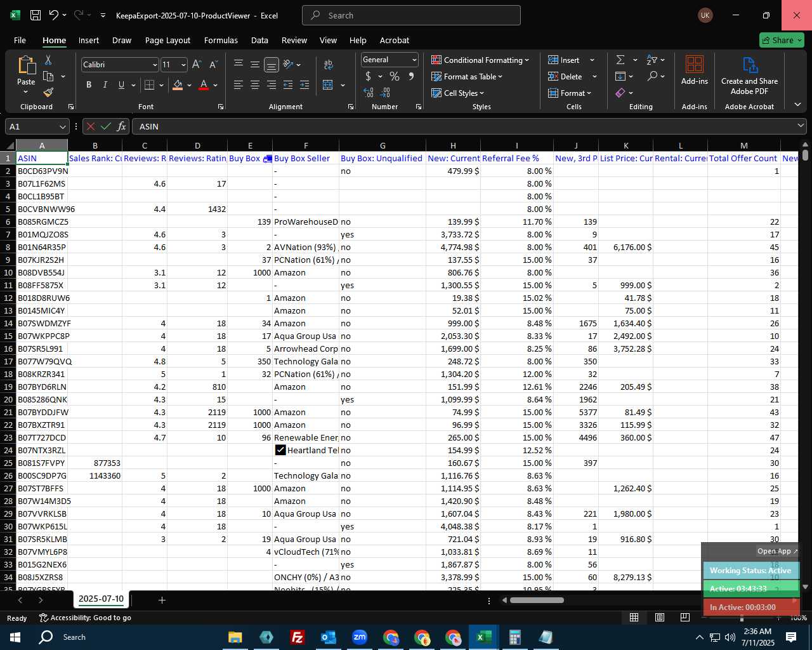Viewport: 812px width, 650px height.
Task: Select the 2025-07-10 sheet tab
Action: pos(101,599)
